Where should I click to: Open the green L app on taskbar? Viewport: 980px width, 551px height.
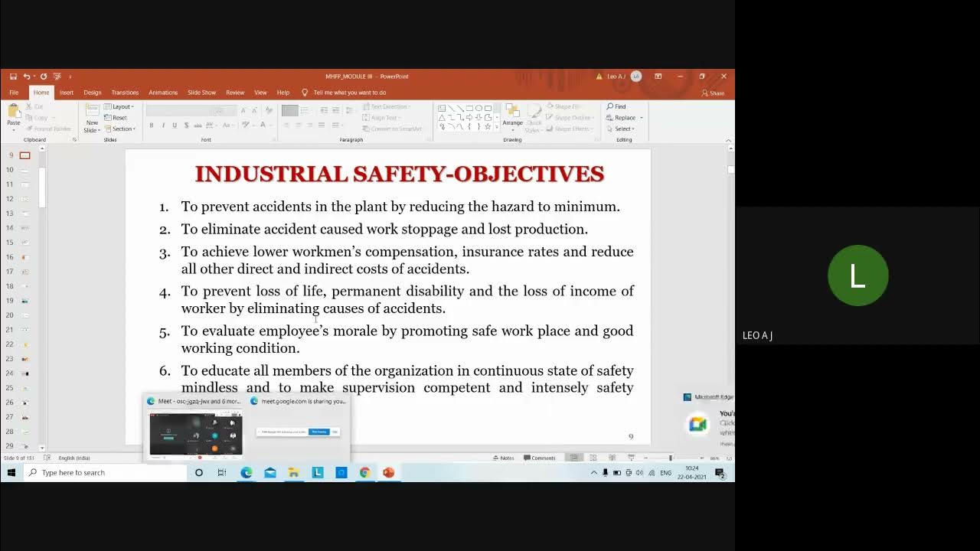coord(317,473)
